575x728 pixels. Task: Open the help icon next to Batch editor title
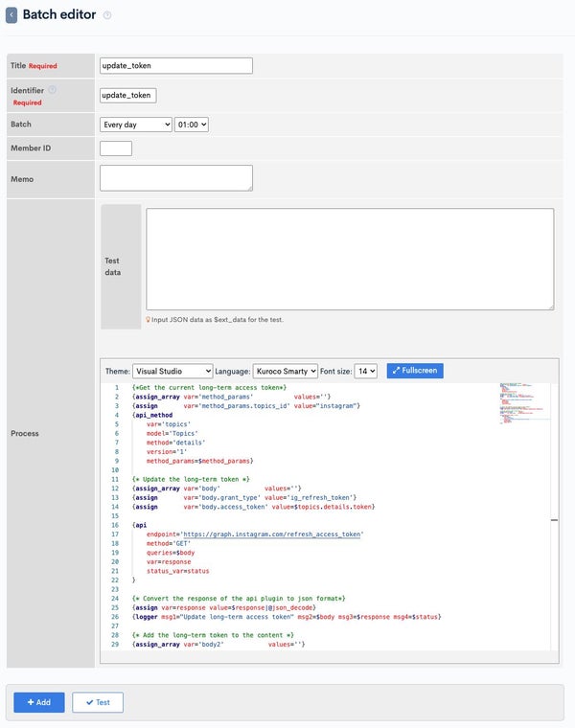coord(107,15)
